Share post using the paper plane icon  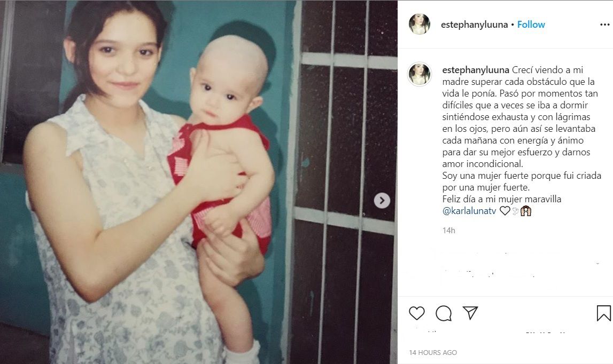click(470, 313)
